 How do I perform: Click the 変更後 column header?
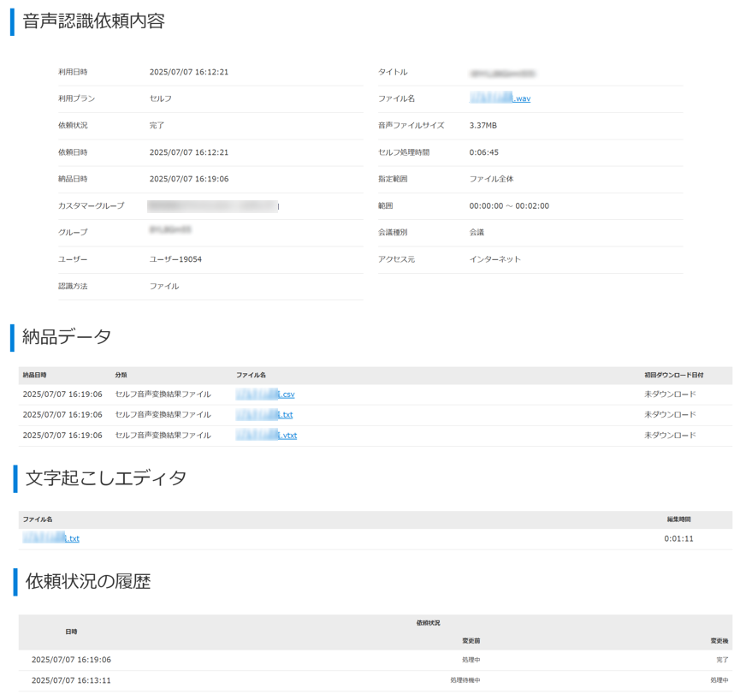719,641
